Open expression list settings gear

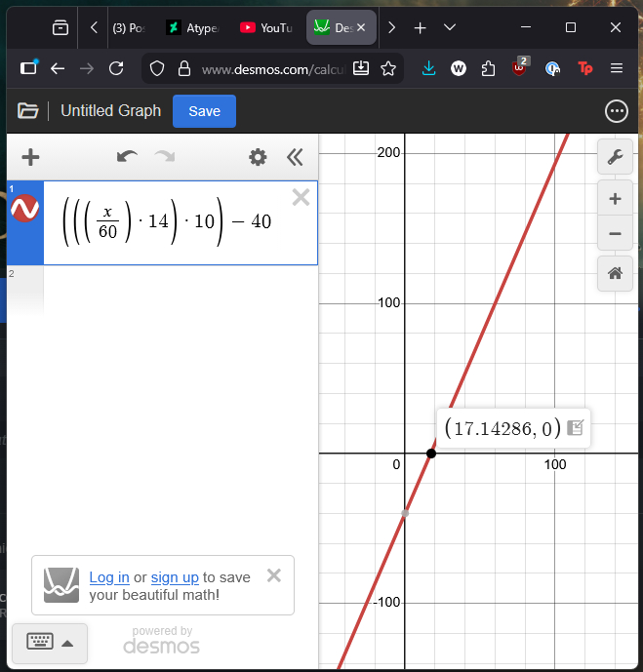click(x=258, y=157)
